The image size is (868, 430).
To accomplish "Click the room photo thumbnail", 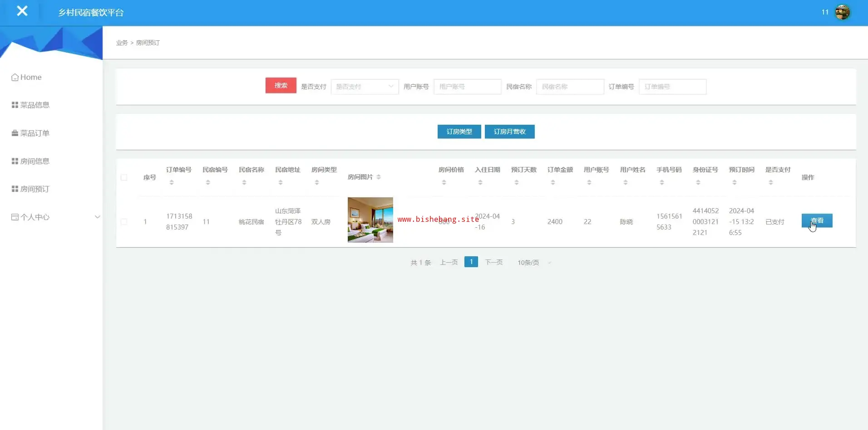I will pos(370,220).
